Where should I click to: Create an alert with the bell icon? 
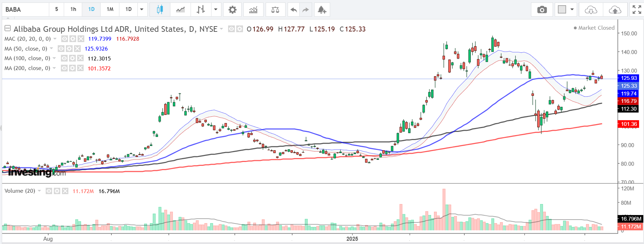click(322, 10)
